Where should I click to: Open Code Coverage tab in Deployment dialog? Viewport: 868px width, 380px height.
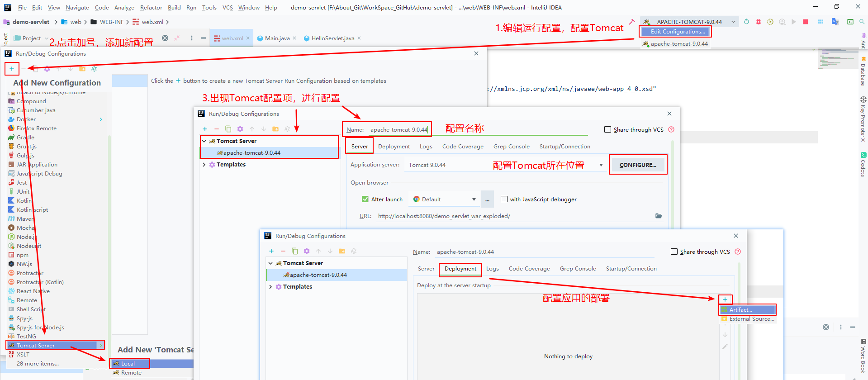[529, 269]
